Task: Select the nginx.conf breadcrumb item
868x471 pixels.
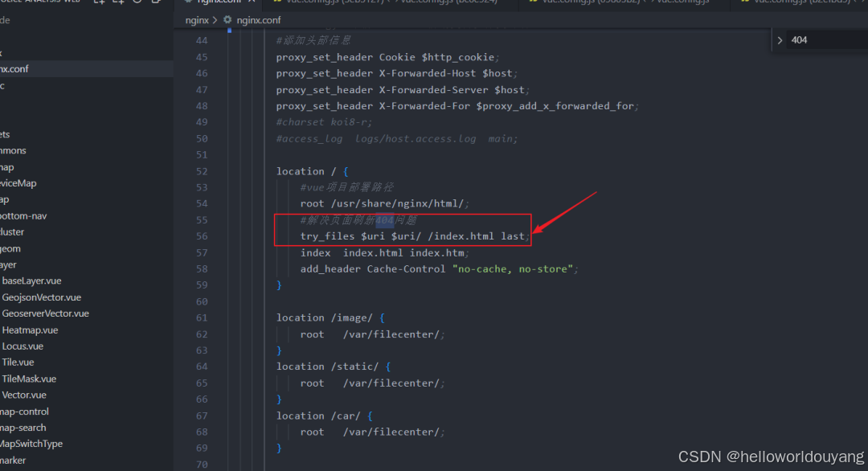Action: coord(259,20)
